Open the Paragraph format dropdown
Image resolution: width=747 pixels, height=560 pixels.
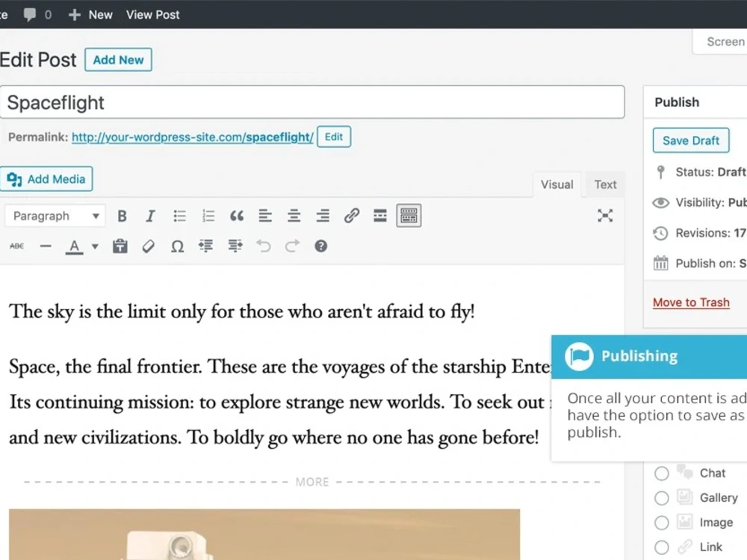[55, 217]
